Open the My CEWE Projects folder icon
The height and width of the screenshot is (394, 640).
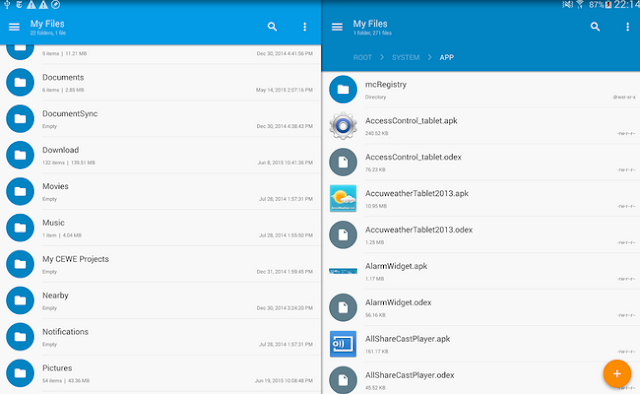coord(20,264)
